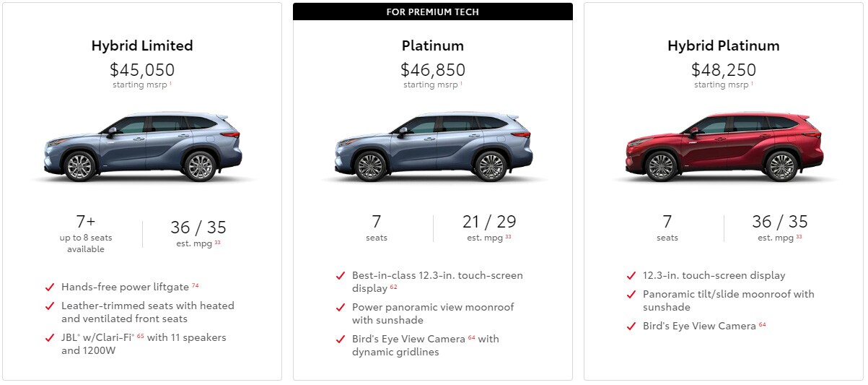The width and height of the screenshot is (868, 385).
Task: Click the checkmark beside Hybrid Platinum 12.3-in. display
Action: coord(631,275)
